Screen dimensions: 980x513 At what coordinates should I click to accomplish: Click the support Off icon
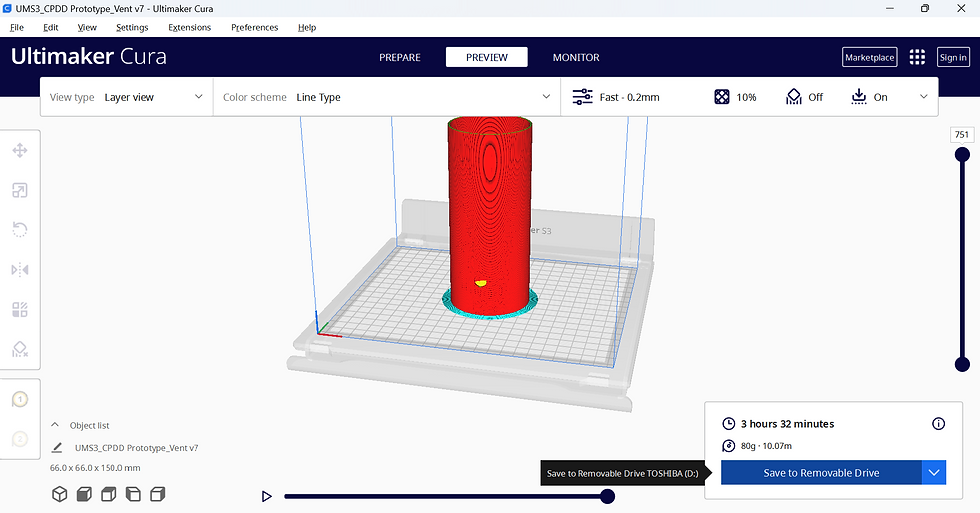[x=794, y=97]
